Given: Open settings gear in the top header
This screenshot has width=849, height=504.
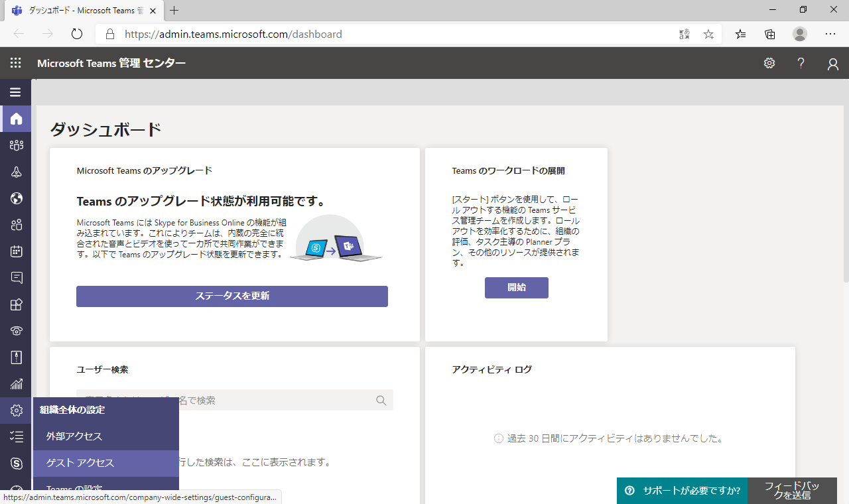Looking at the screenshot, I should click(x=769, y=63).
